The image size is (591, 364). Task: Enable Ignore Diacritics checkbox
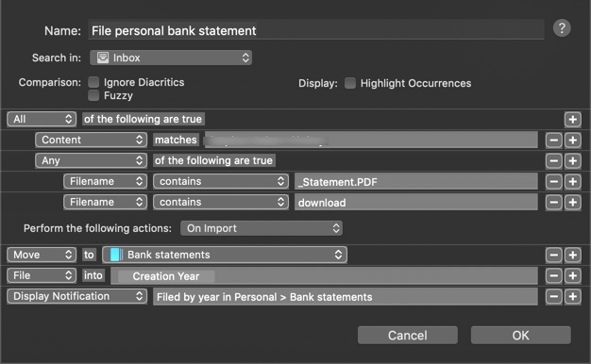(93, 82)
